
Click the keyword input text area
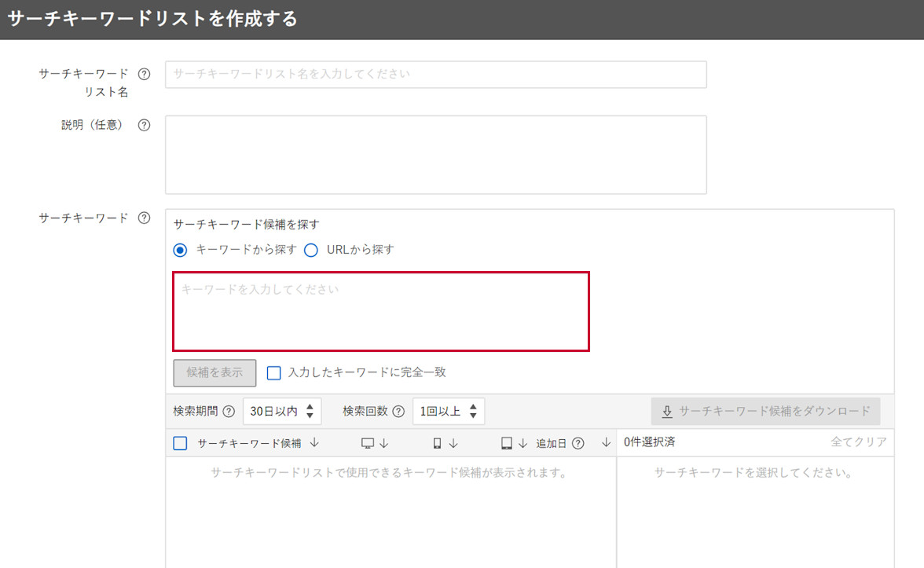coord(380,311)
